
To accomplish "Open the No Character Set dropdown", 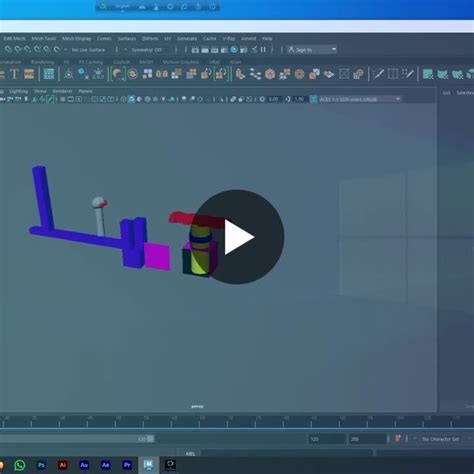I will [440, 439].
